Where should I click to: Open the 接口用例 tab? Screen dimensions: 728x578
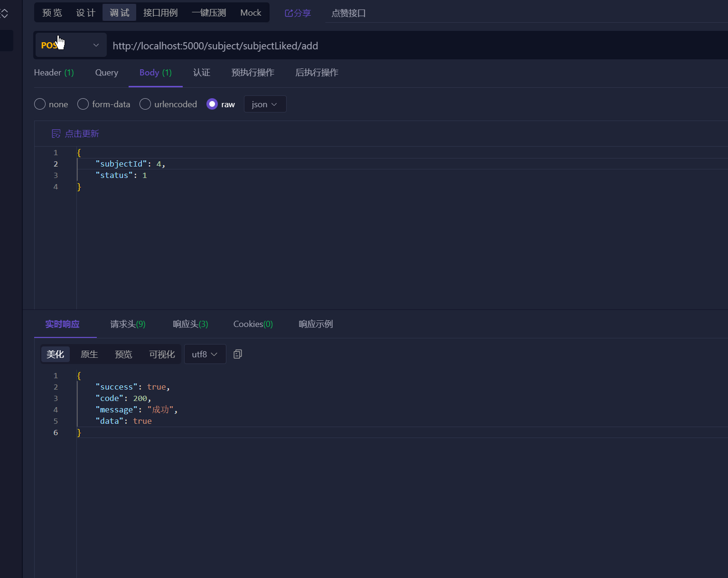(160, 13)
